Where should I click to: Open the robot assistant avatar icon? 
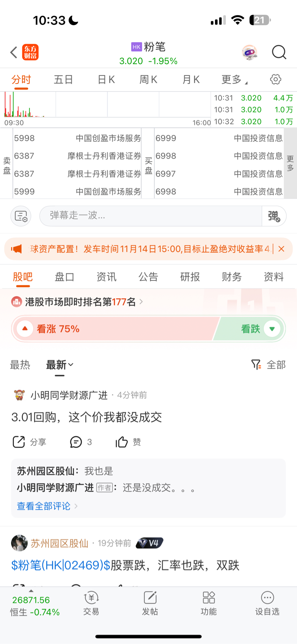(x=250, y=52)
